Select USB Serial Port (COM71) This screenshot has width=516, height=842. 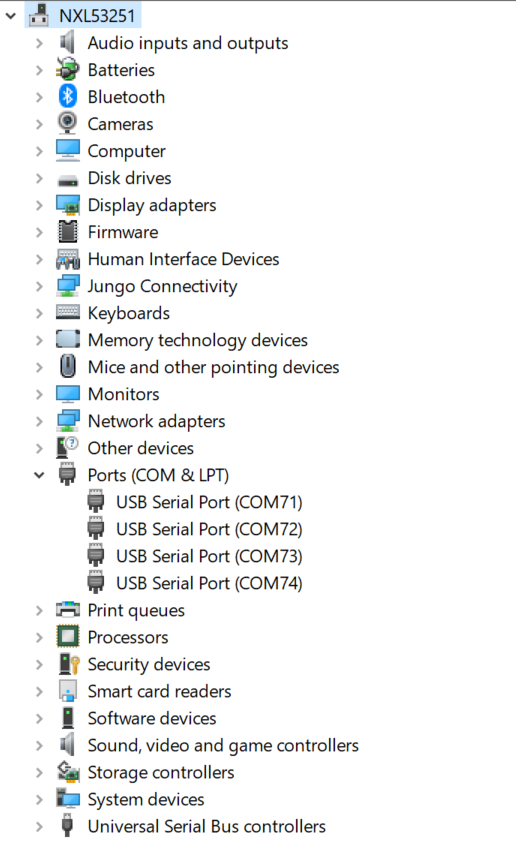(209, 502)
